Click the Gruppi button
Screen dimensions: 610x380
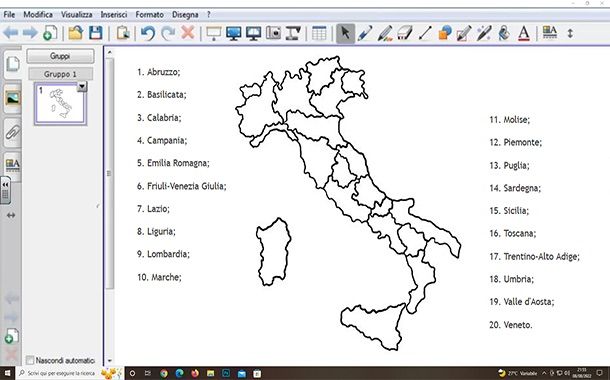pos(60,56)
